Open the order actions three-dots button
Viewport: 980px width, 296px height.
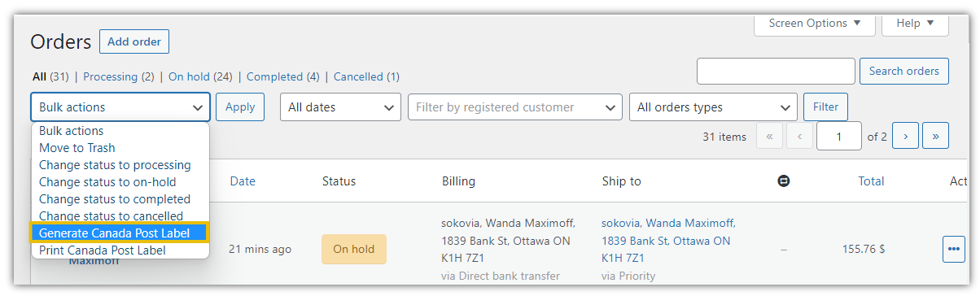click(x=953, y=249)
